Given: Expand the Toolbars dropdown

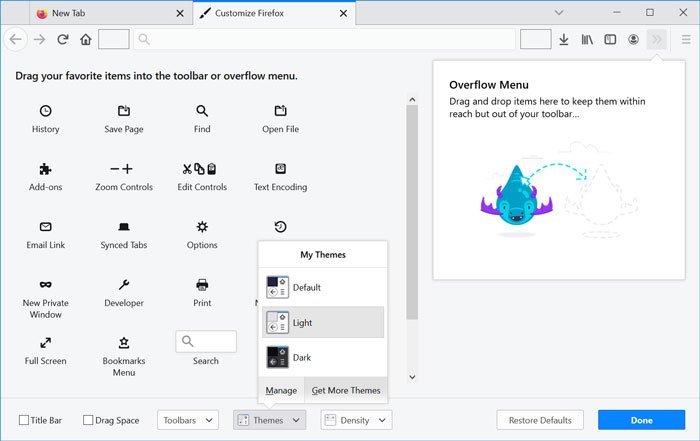Looking at the screenshot, I should [x=188, y=420].
